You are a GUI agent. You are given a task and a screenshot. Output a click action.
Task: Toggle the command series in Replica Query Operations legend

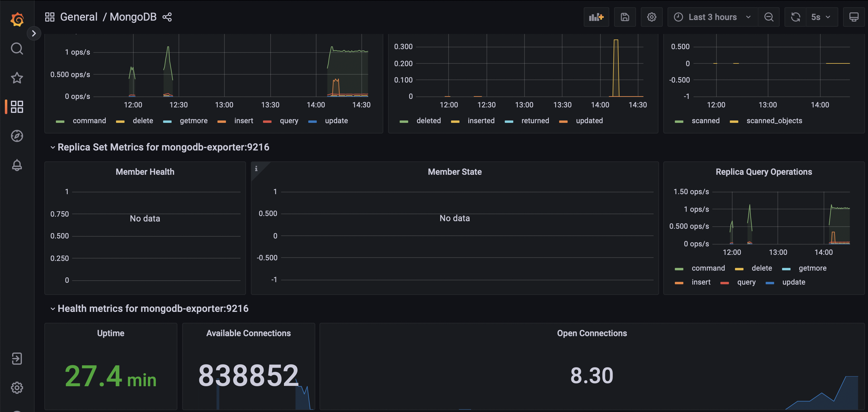(708, 268)
